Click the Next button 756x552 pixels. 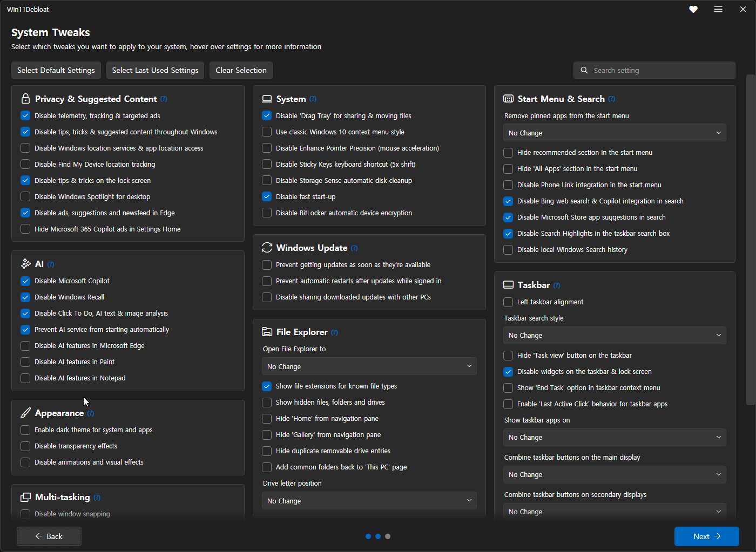click(x=707, y=536)
